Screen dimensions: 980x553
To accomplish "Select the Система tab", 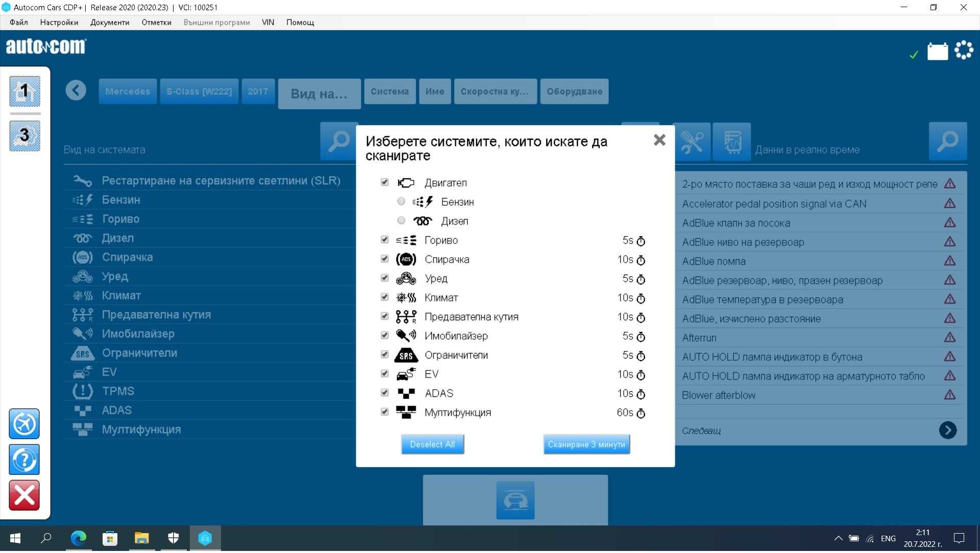I will coord(389,92).
